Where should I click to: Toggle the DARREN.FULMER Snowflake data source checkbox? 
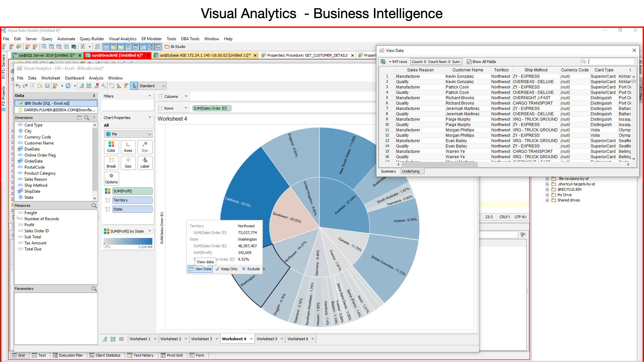(21, 110)
